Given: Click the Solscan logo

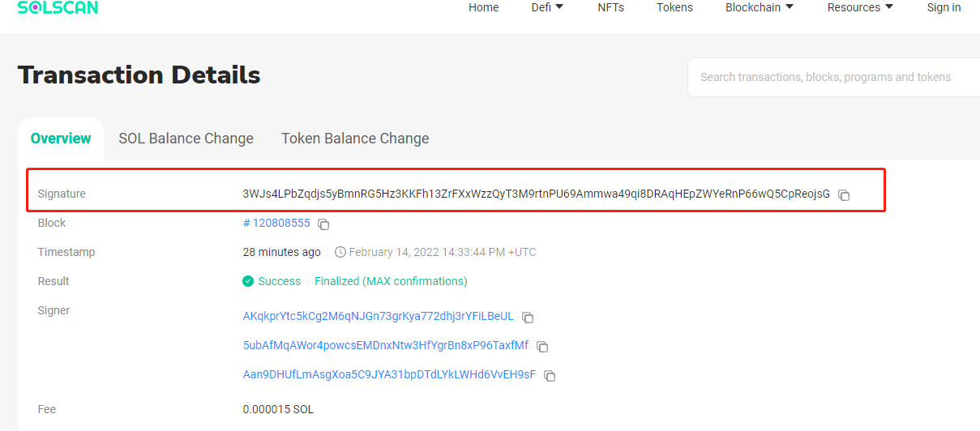Looking at the screenshot, I should tap(58, 8).
